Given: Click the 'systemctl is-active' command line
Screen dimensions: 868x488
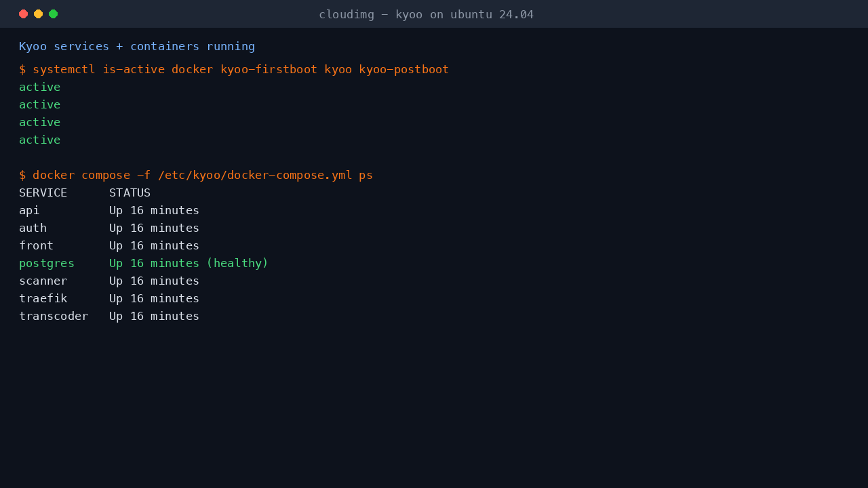Looking at the screenshot, I should point(234,69).
